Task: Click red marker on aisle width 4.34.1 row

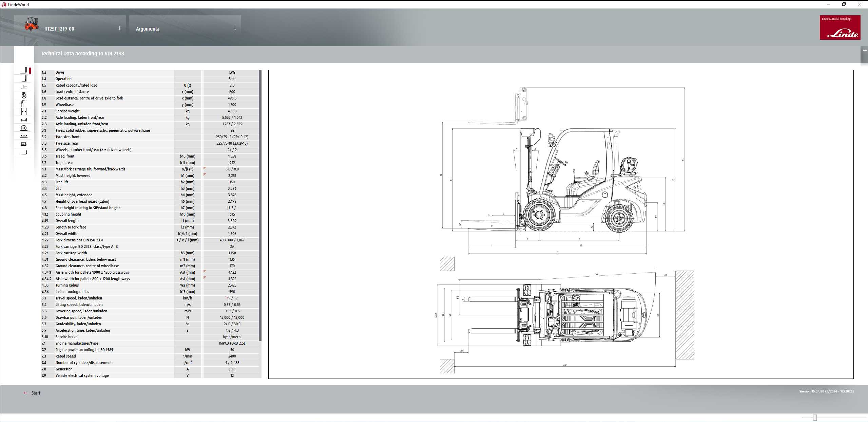Action: (205, 271)
